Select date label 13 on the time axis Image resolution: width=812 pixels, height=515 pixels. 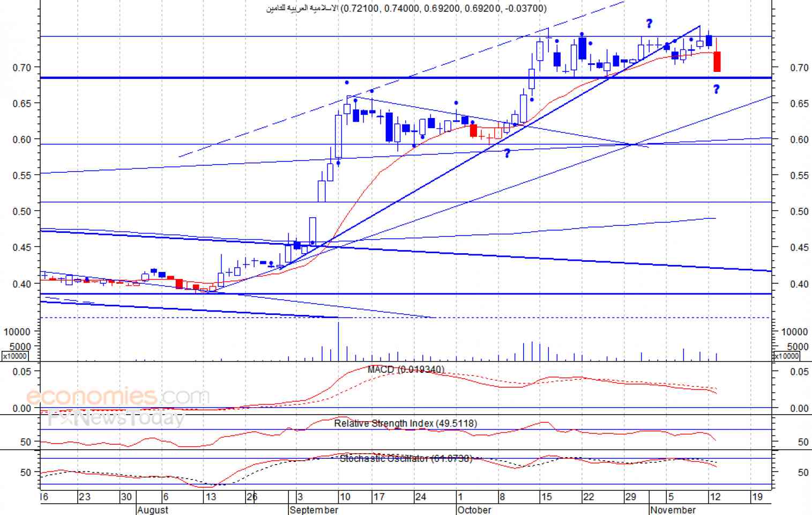[x=211, y=497]
